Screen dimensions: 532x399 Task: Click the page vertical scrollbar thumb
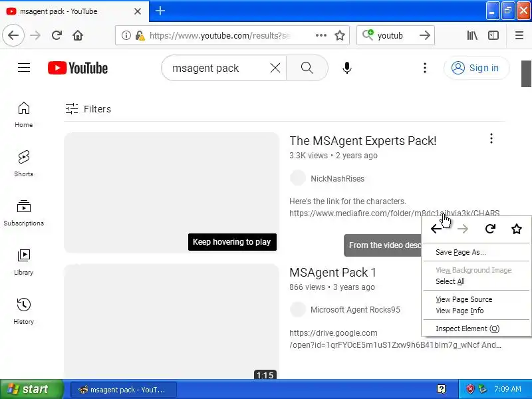[x=526, y=74]
